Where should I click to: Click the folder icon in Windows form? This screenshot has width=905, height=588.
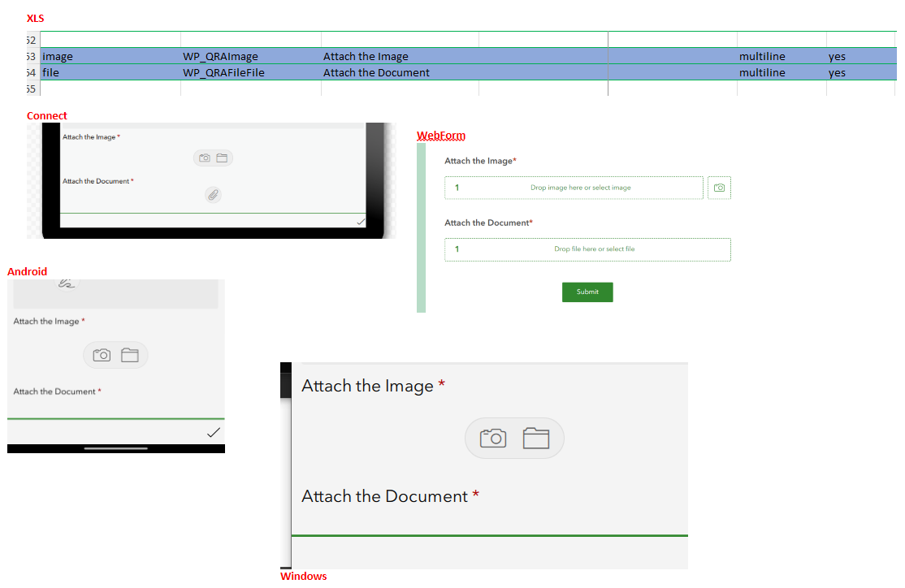pos(536,438)
